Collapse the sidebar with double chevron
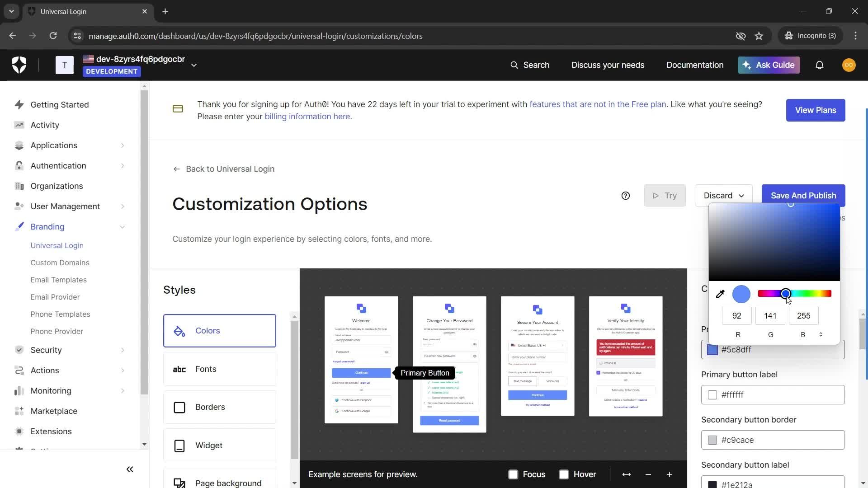Image resolution: width=868 pixels, height=488 pixels. tap(130, 469)
